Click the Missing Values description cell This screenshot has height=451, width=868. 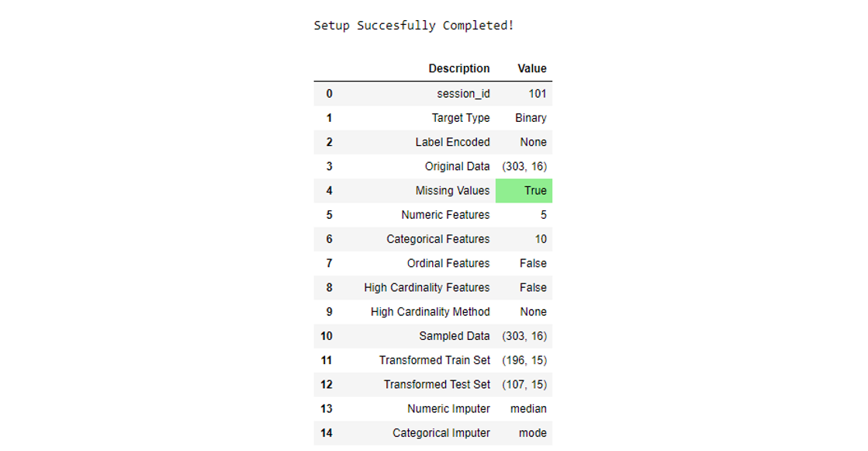click(452, 191)
